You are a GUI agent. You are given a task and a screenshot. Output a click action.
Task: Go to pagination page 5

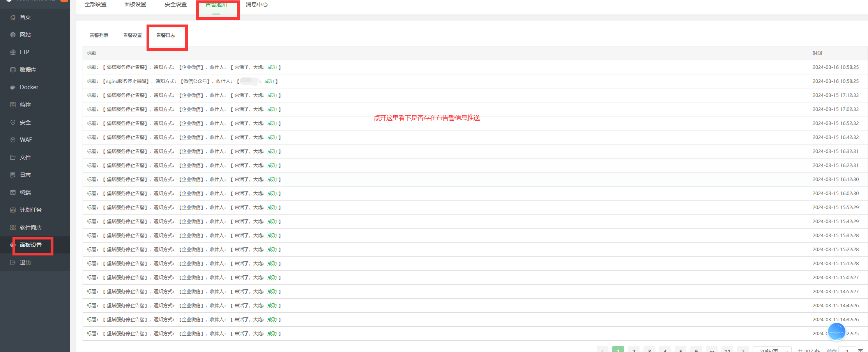[681, 350]
